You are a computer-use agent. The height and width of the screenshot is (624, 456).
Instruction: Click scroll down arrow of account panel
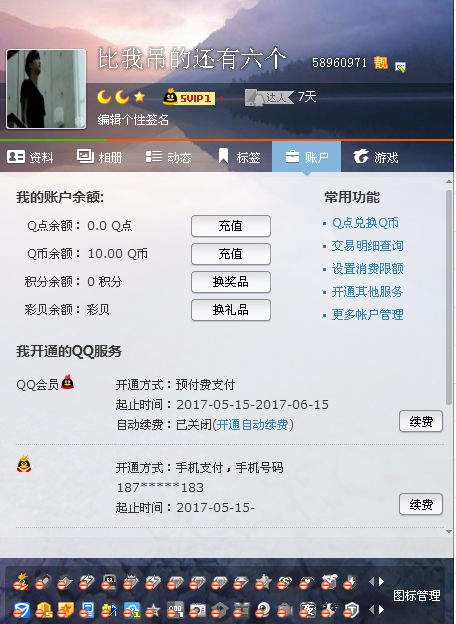449,531
